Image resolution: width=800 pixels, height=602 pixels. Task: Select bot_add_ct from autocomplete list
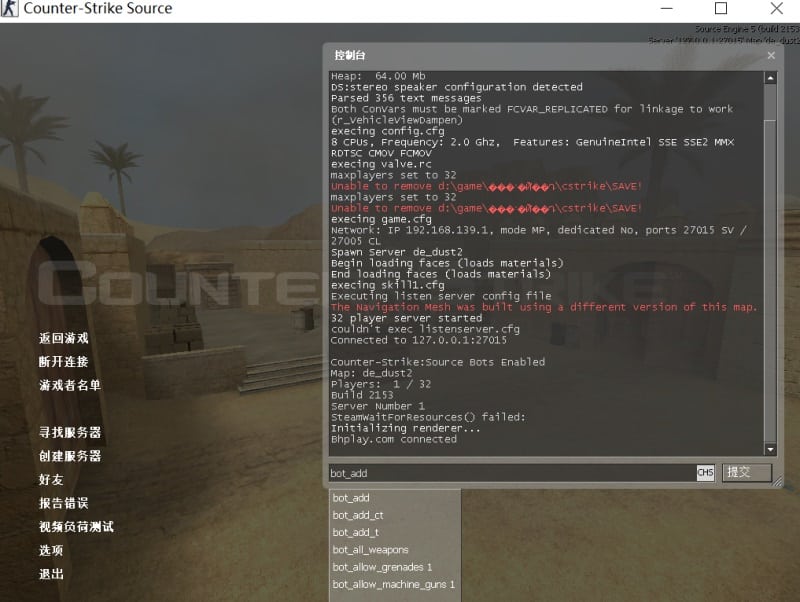click(x=358, y=515)
